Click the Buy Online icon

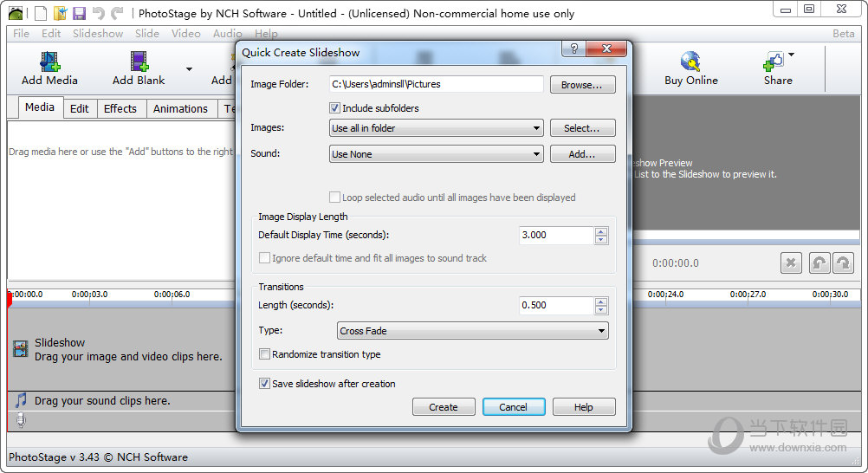pyautogui.click(x=691, y=62)
